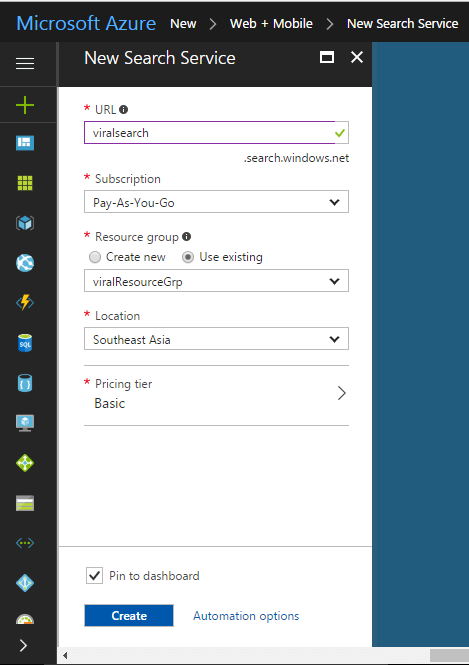Uncheck Pin to dashboard checkbox
Screen dimensions: 469x665
(x=95, y=576)
